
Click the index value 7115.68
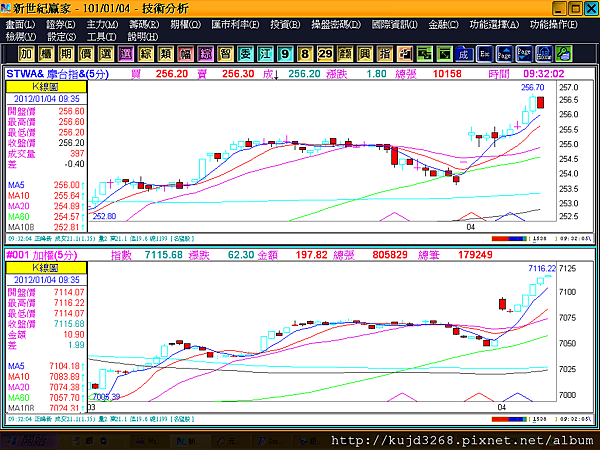coord(163,255)
